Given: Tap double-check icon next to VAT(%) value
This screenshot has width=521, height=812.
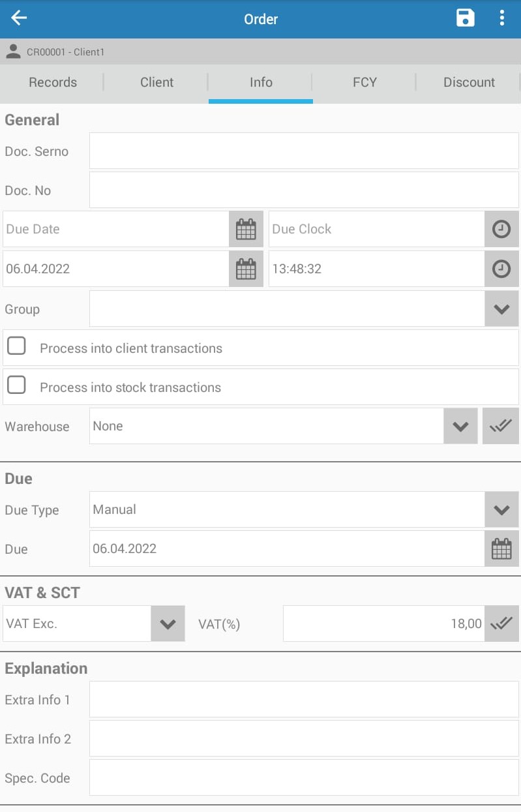Looking at the screenshot, I should tap(501, 624).
